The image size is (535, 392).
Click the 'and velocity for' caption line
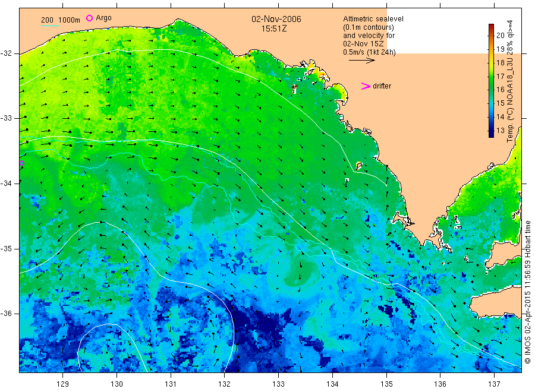[369, 36]
